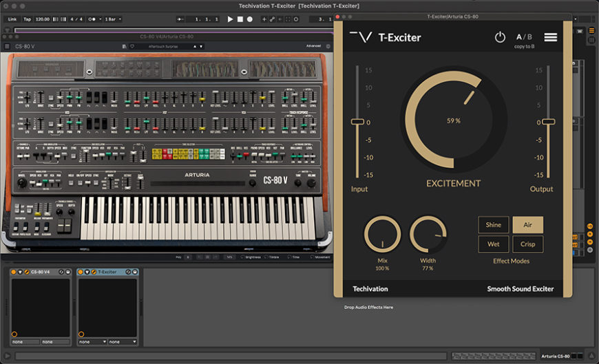Click the clip preview play triangle at bottom-left
Viewport: 599px width, 364px height.
pyautogui.click(x=6, y=356)
